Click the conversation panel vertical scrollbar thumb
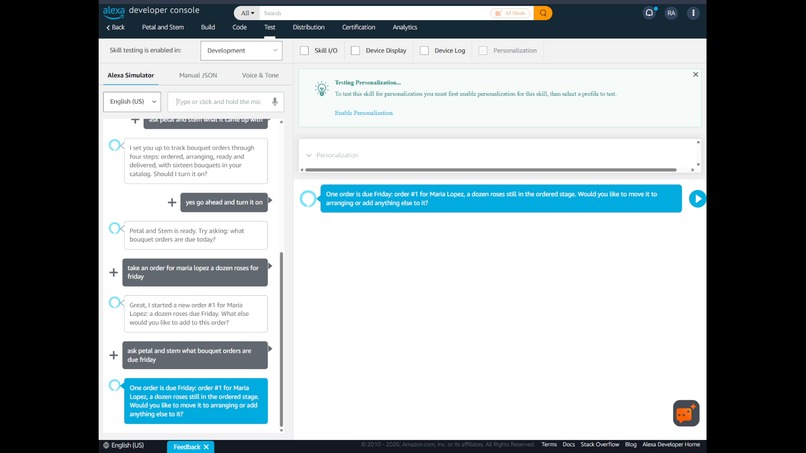The image size is (806, 453). 281,339
